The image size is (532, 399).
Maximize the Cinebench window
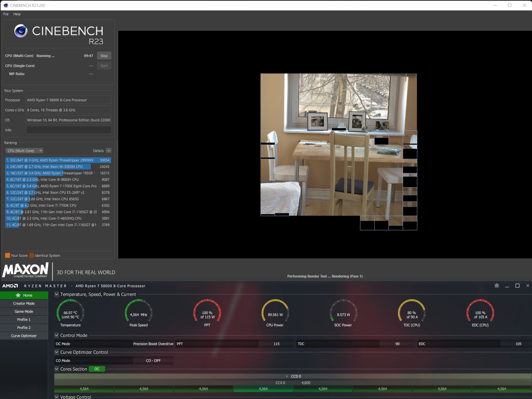pyautogui.click(x=510, y=5)
